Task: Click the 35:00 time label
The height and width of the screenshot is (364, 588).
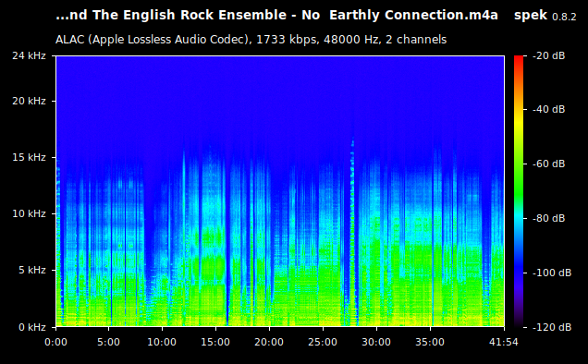Action: [x=430, y=342]
